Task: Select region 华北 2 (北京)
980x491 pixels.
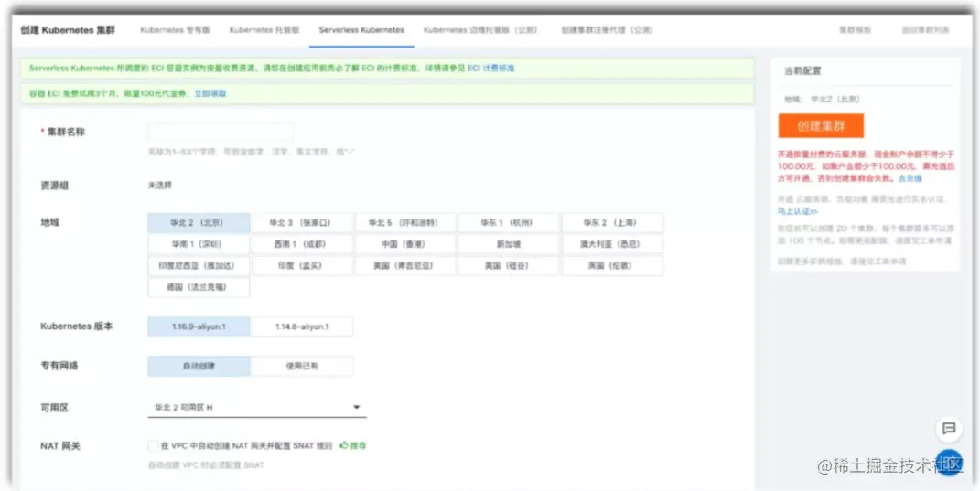Action: coord(199,222)
